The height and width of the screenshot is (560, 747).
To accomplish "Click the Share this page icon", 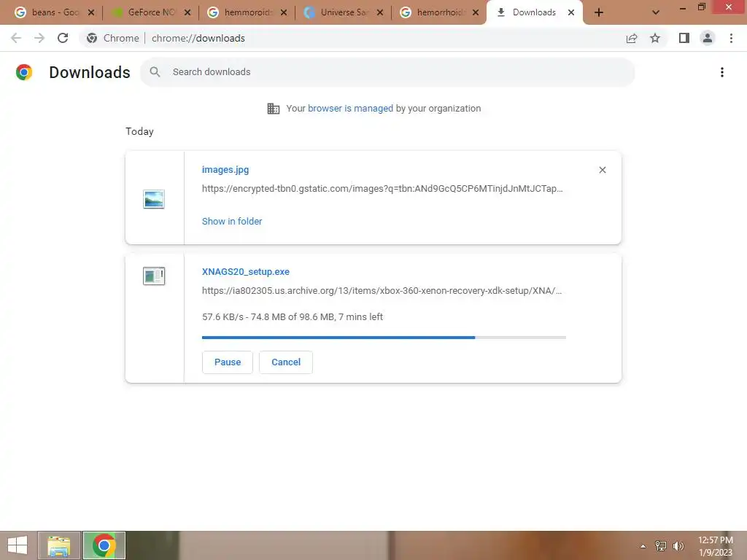I will [632, 38].
